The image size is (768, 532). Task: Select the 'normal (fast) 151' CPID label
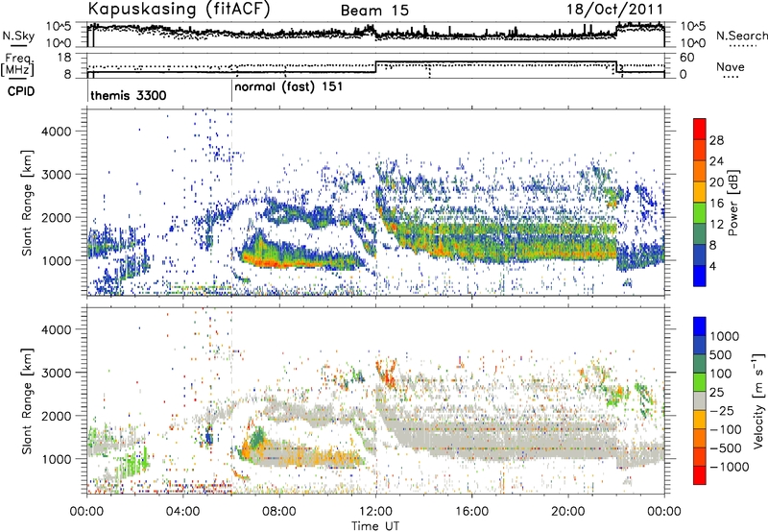pos(289,87)
